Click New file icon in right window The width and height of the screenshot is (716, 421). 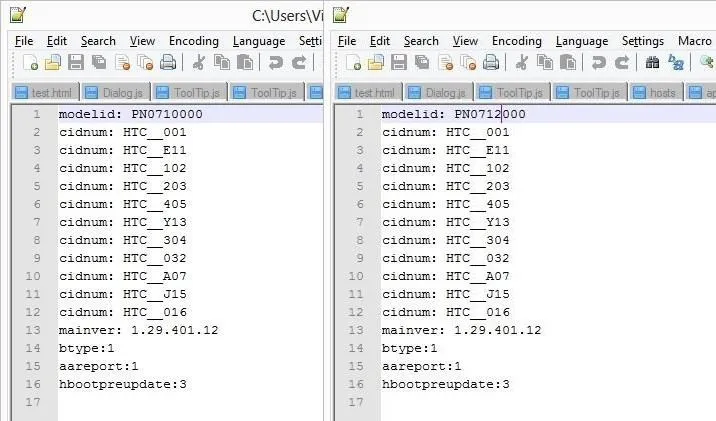[x=353, y=62]
